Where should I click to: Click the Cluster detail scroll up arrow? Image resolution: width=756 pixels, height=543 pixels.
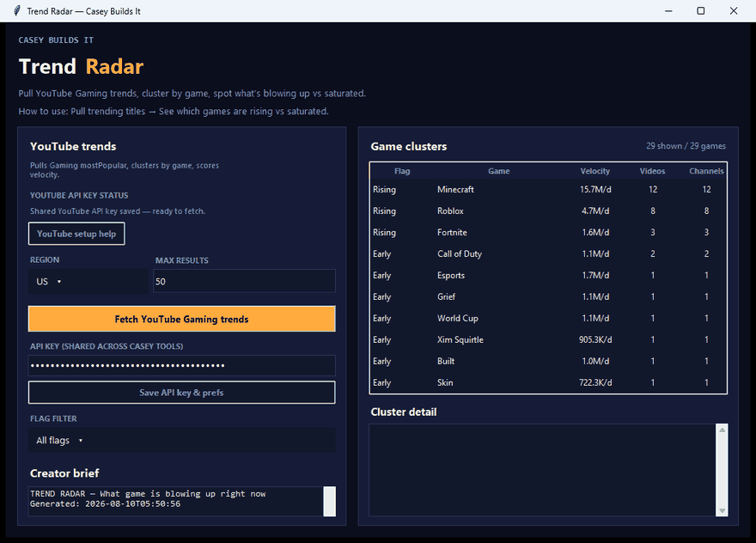[722, 430]
